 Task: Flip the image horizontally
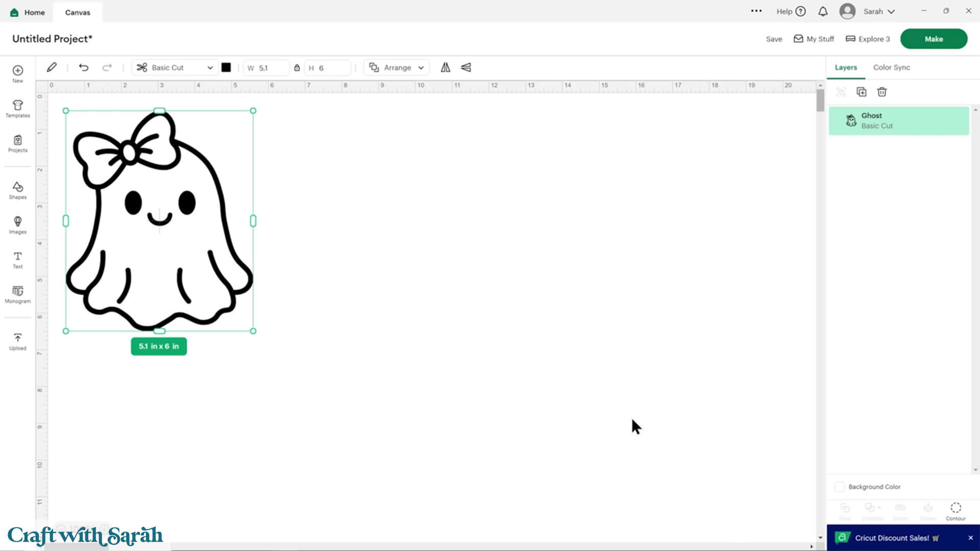tap(446, 67)
